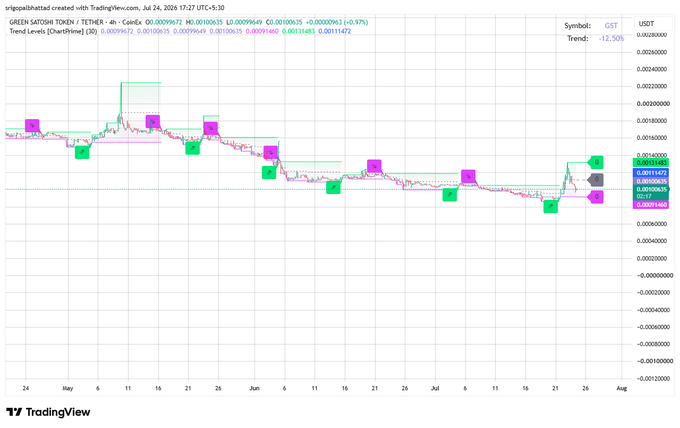Screen dimensions: 680x428
Task: Select the green buy marker near May 21
Action: (x=193, y=148)
